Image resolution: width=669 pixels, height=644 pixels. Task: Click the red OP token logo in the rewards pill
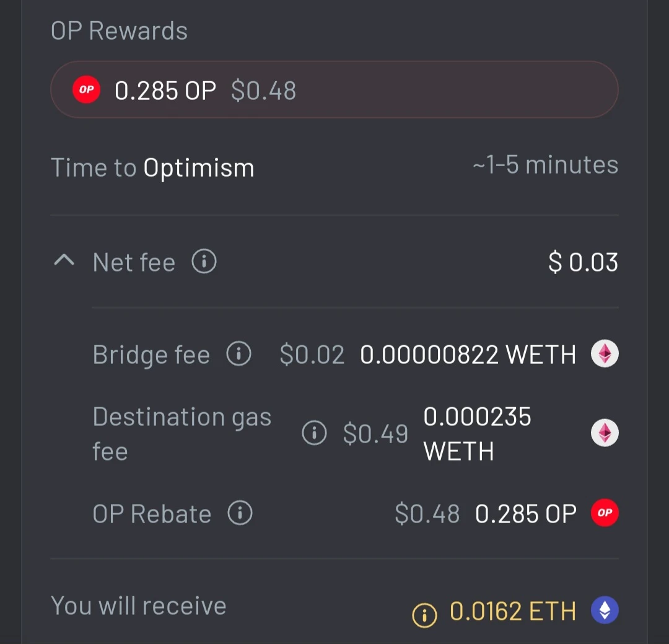click(86, 89)
